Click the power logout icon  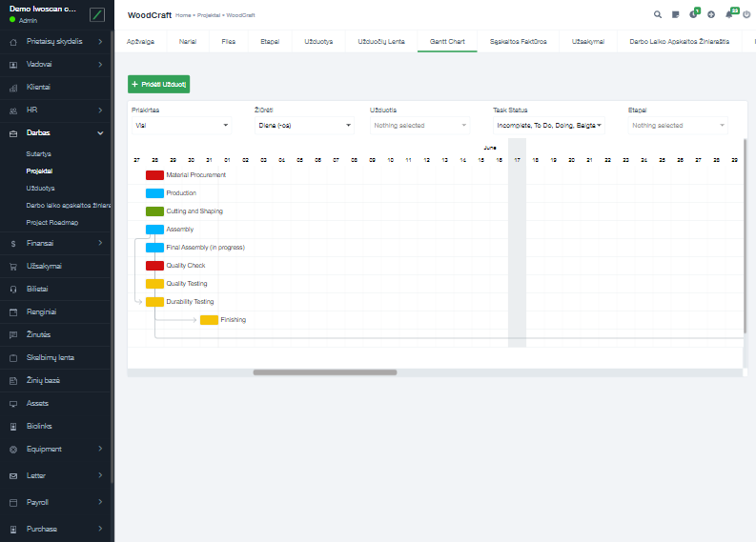coord(746,15)
